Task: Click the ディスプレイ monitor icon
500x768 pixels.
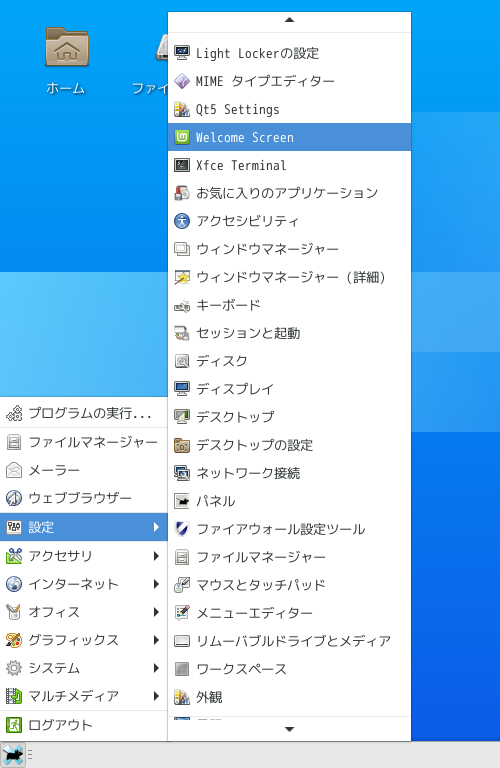Action: [x=182, y=389]
